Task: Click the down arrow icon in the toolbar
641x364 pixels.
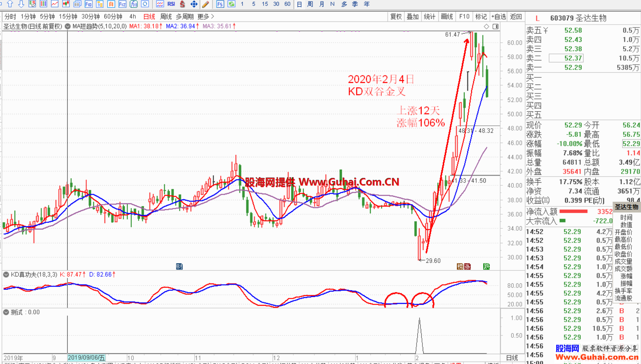Action: 21,4
